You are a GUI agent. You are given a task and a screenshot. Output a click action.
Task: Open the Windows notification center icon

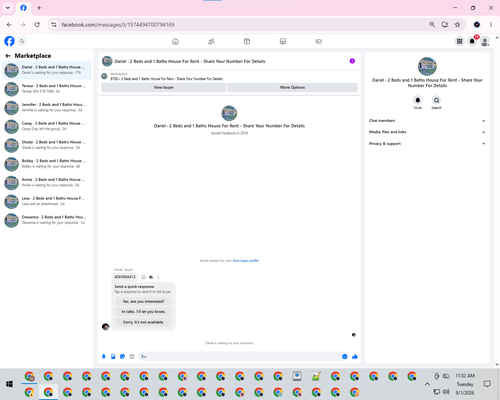coord(487,384)
